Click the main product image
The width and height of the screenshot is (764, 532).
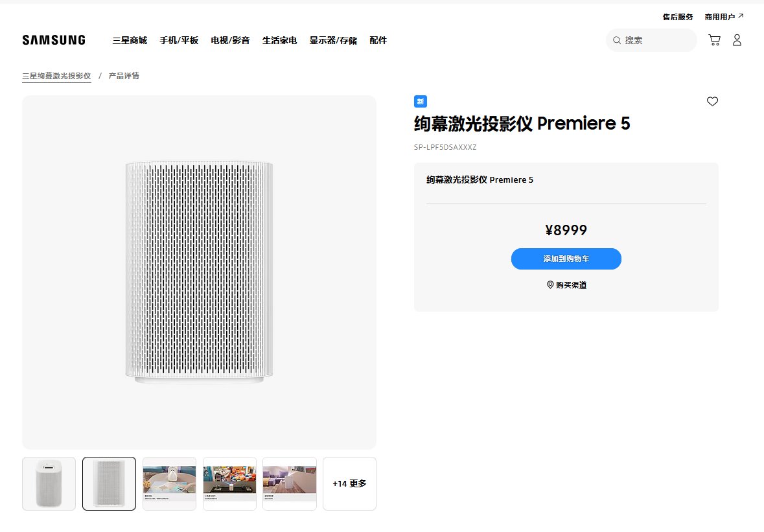[200, 272]
